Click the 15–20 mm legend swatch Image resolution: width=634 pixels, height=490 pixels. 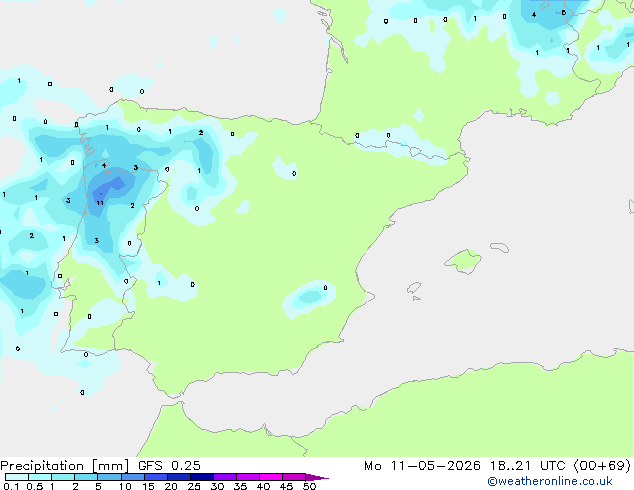tap(156, 477)
